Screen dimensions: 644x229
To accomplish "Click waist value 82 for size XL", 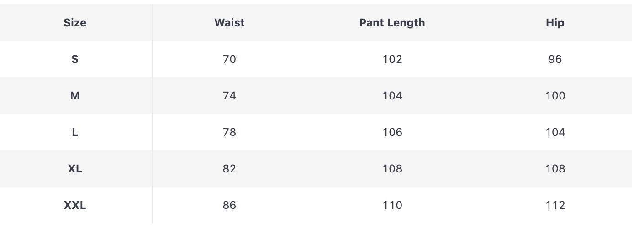I will (229, 169).
